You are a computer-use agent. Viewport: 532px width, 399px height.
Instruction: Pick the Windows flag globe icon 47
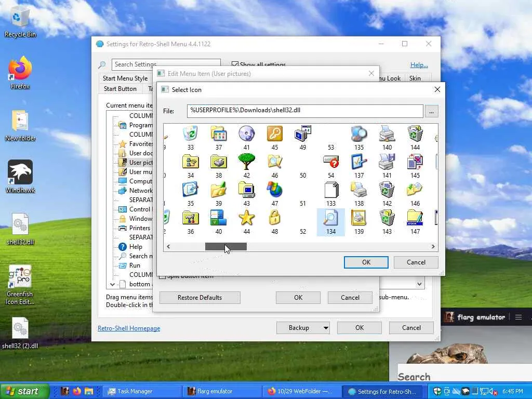point(274,190)
